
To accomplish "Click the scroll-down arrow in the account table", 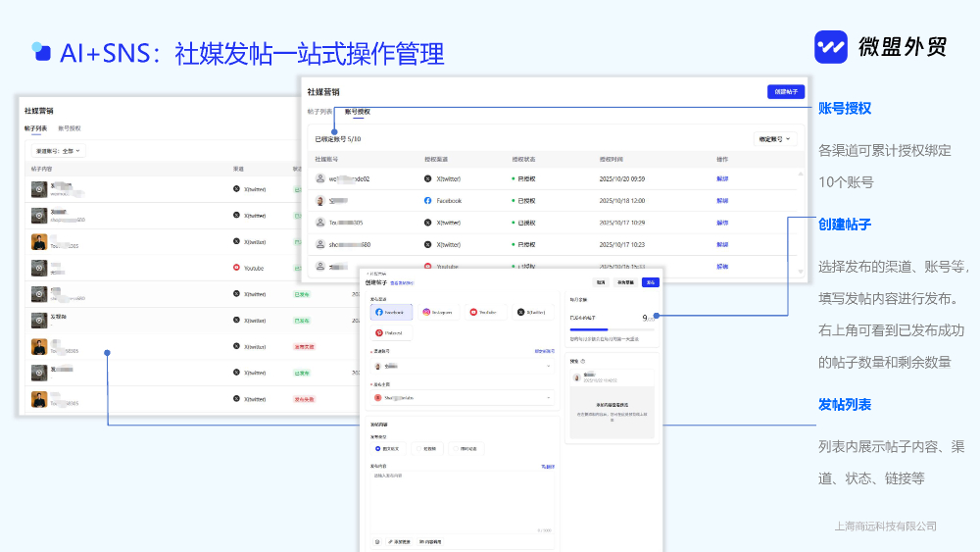I will pyautogui.click(x=801, y=272).
